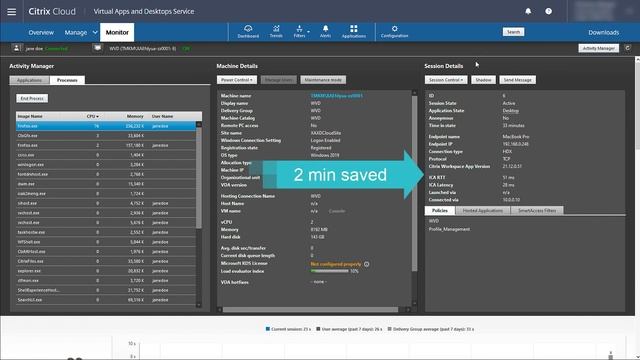Select the Processes tab
640x360 pixels.
[x=67, y=80]
